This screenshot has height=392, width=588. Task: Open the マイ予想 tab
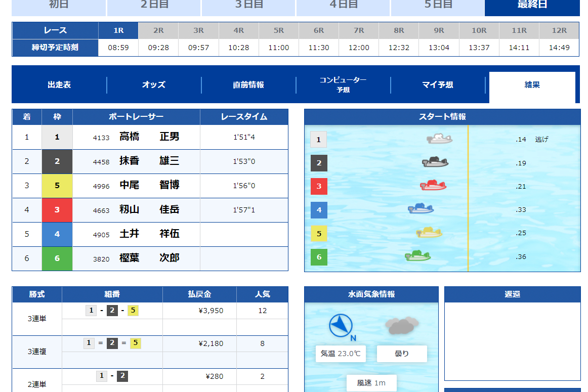pyautogui.click(x=438, y=84)
